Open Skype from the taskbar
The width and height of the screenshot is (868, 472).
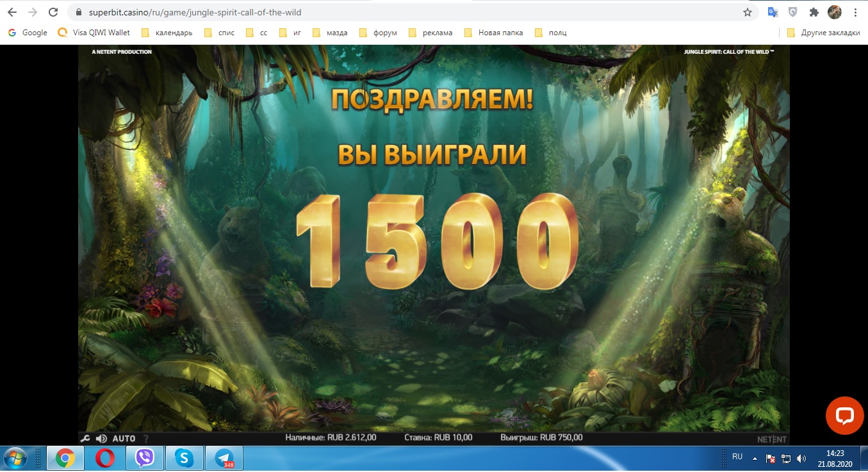pyautogui.click(x=184, y=458)
